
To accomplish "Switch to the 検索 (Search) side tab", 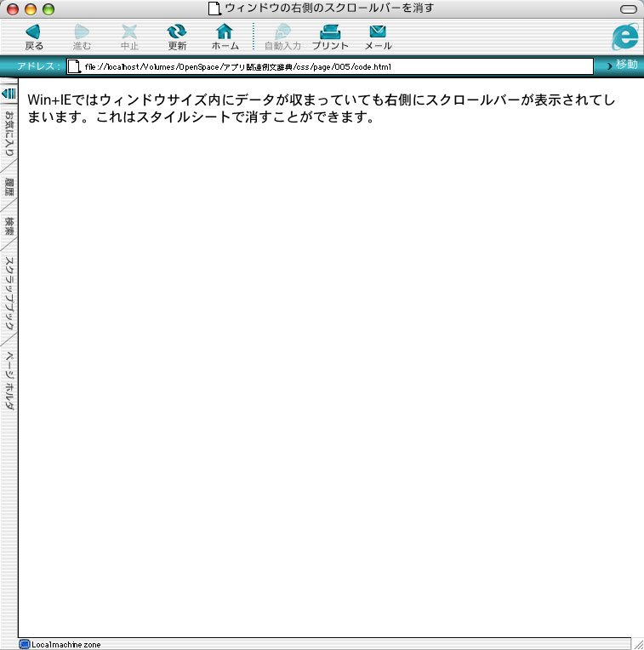I will click(x=9, y=225).
